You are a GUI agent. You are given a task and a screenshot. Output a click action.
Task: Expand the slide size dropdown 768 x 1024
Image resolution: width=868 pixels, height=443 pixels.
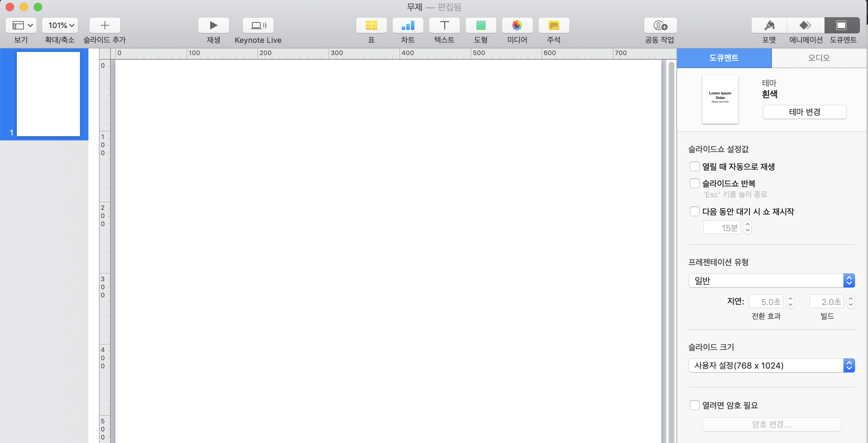[x=771, y=365]
